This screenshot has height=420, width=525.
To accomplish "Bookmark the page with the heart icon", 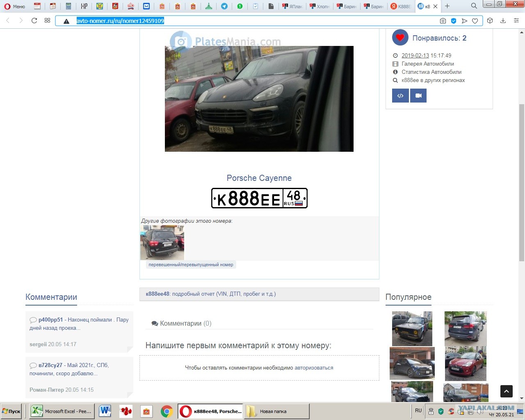I will coord(475,21).
